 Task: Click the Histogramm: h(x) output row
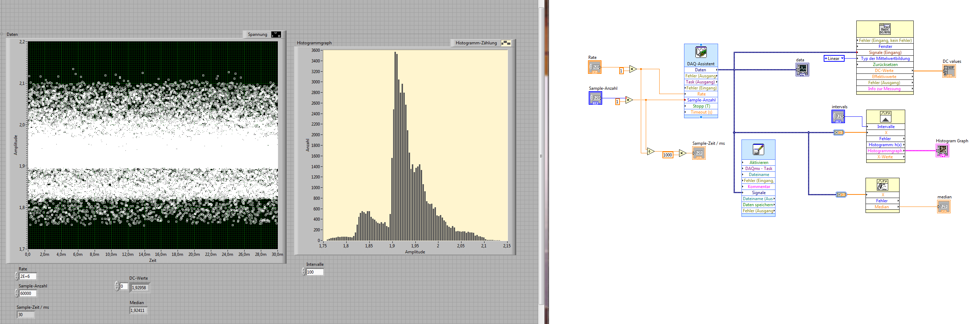pyautogui.click(x=886, y=145)
